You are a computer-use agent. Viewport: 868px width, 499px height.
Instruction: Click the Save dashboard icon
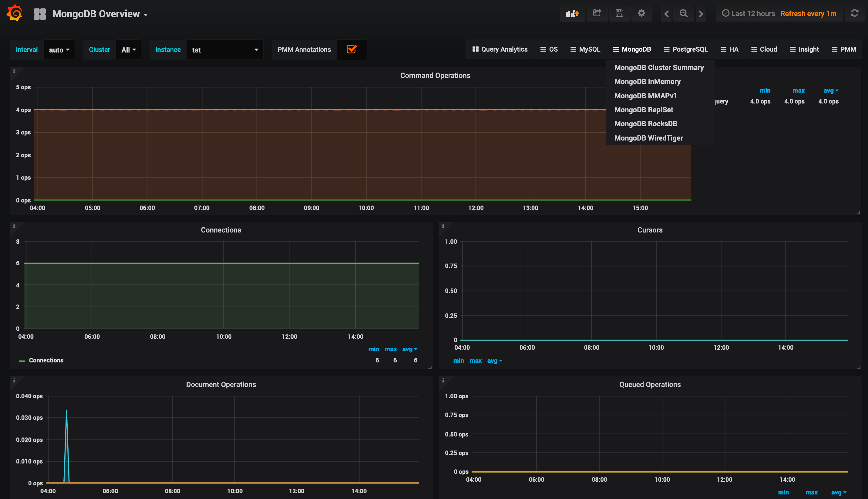pos(619,13)
